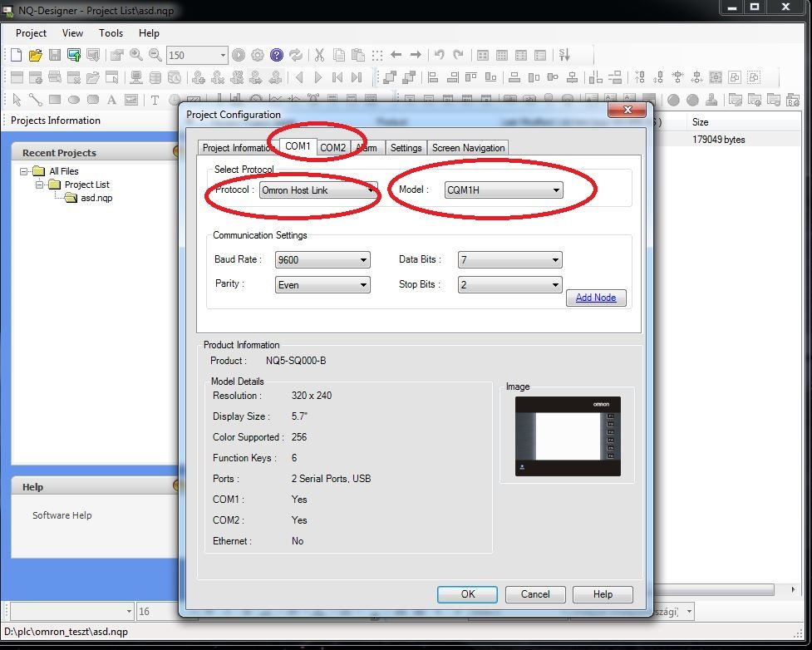The image size is (812, 650).
Task: Open the Parity dropdown
Action: (x=322, y=284)
